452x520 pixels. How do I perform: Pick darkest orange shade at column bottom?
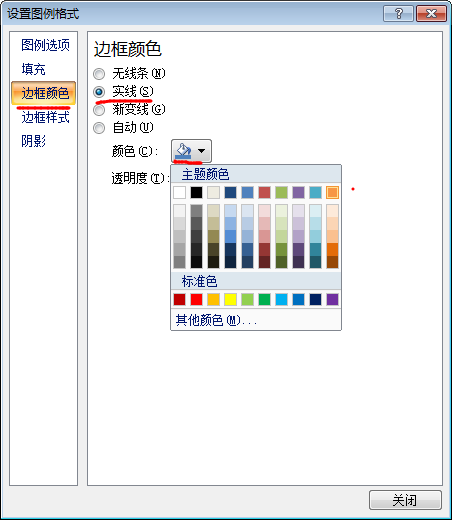[332, 262]
